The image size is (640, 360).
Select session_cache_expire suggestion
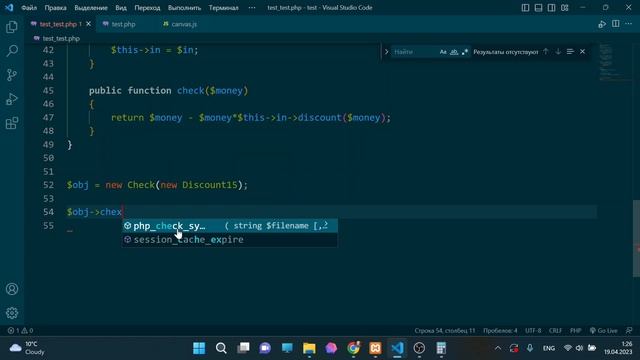pos(230,240)
